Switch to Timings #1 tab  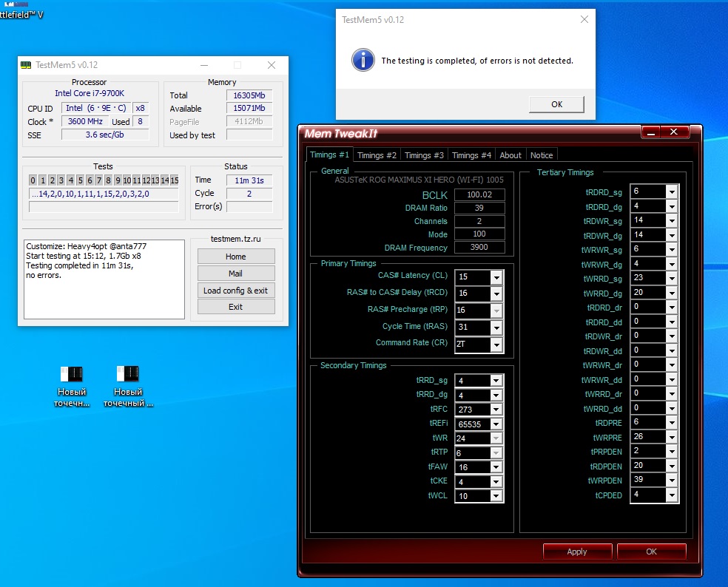click(x=329, y=155)
